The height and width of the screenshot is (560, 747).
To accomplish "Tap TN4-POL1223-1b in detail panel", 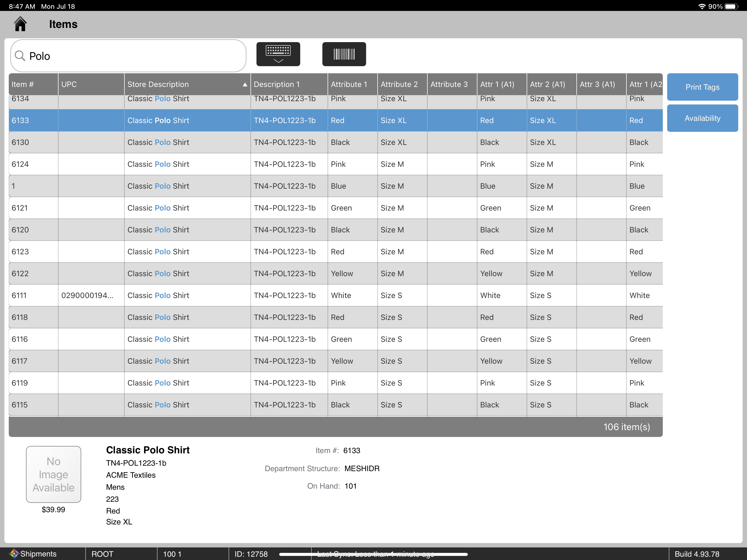I will (x=136, y=463).
